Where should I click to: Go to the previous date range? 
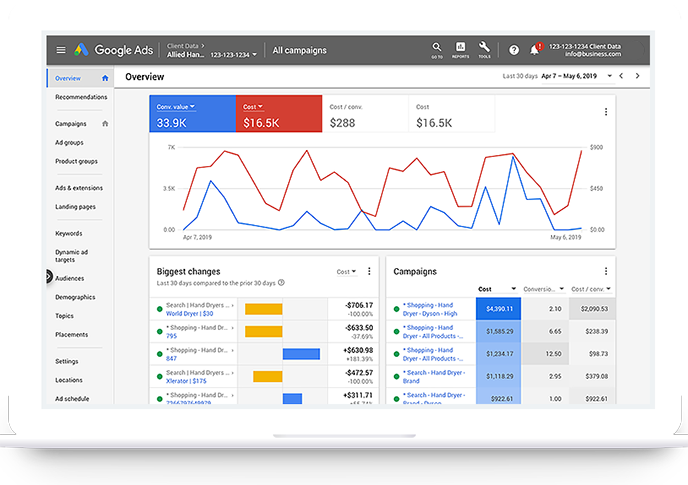point(621,76)
